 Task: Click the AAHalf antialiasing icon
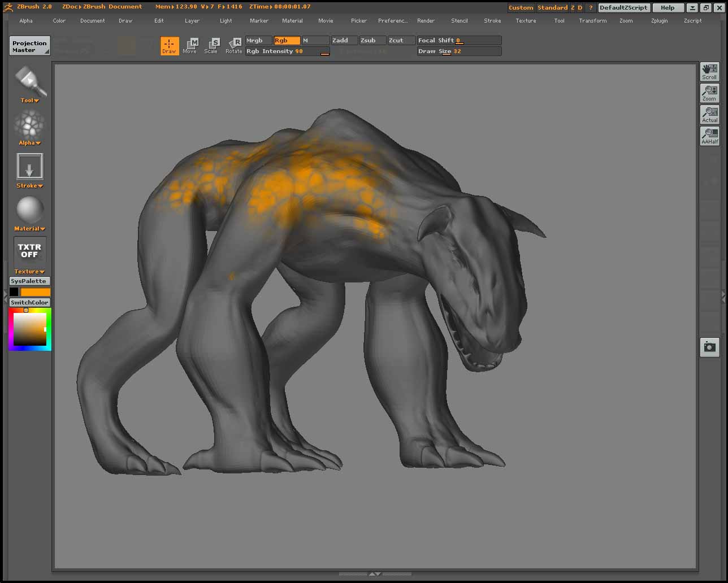pos(709,136)
